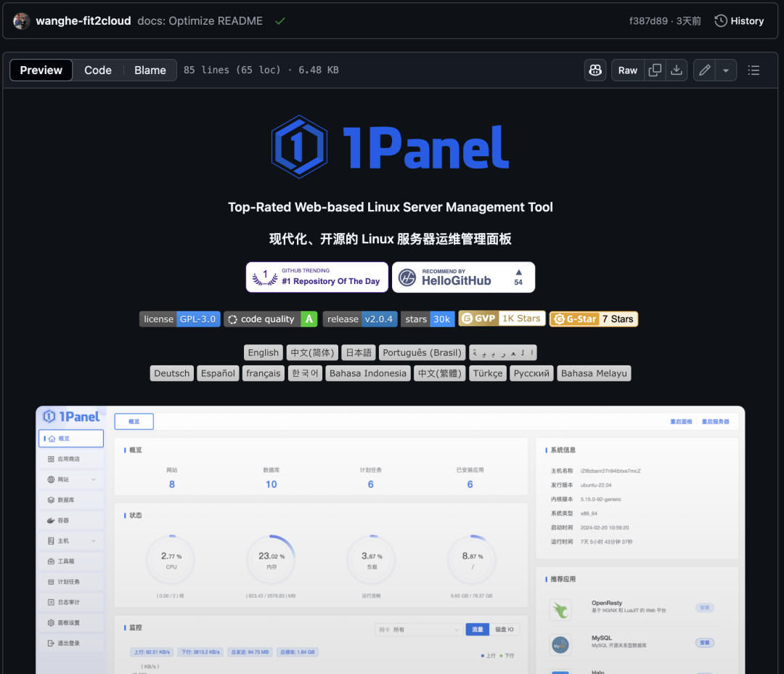Click the pencil edit file icon

(x=703, y=70)
